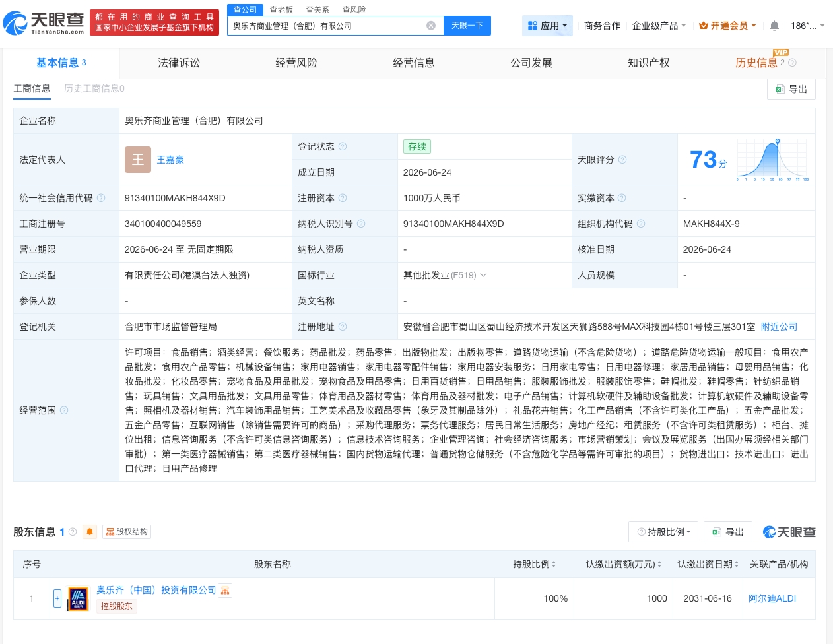Viewport: 833px width, 644px height.
Task: Click the 附近公司 link
Action: pyautogui.click(x=779, y=327)
